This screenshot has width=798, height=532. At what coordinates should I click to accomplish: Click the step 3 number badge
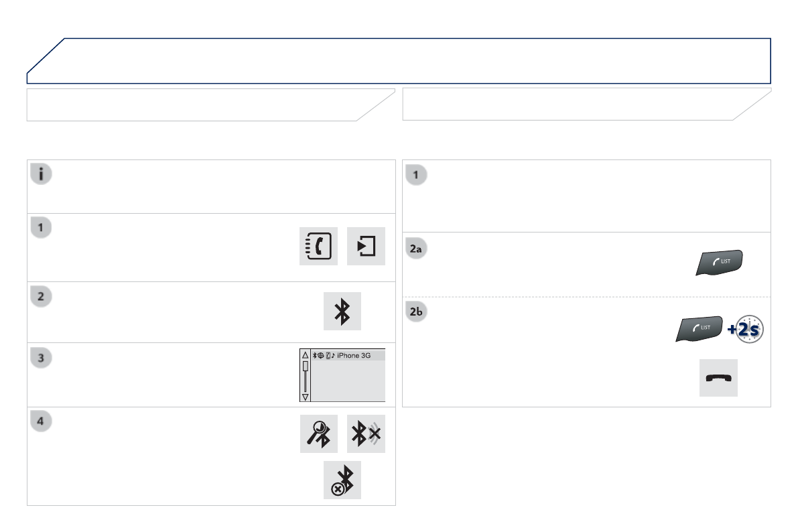pyautogui.click(x=40, y=358)
